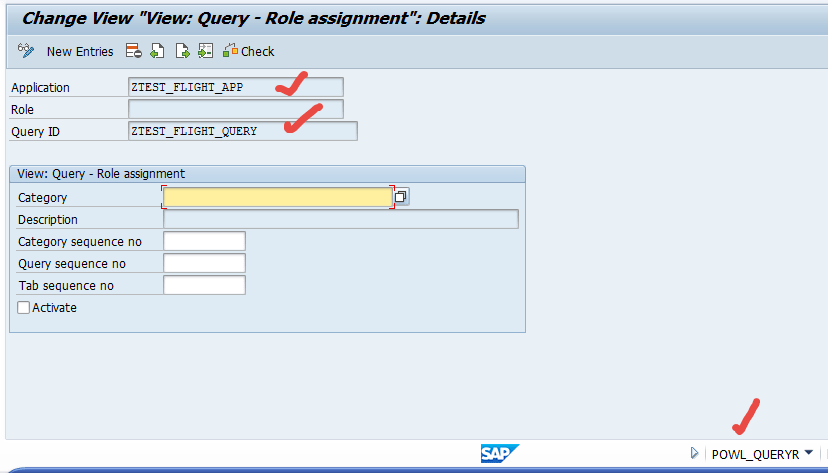
Task: Click the Previous Entry toolbar icon
Action: pos(157,51)
